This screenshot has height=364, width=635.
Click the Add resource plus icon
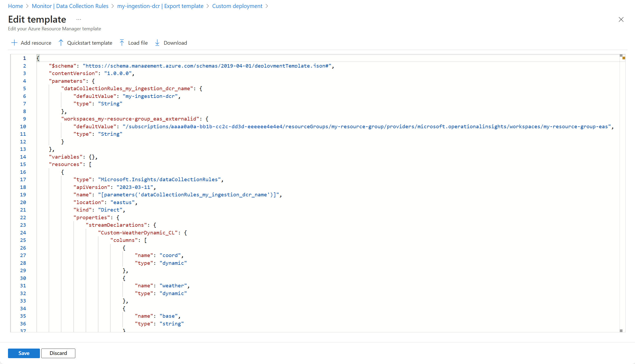[x=14, y=43]
